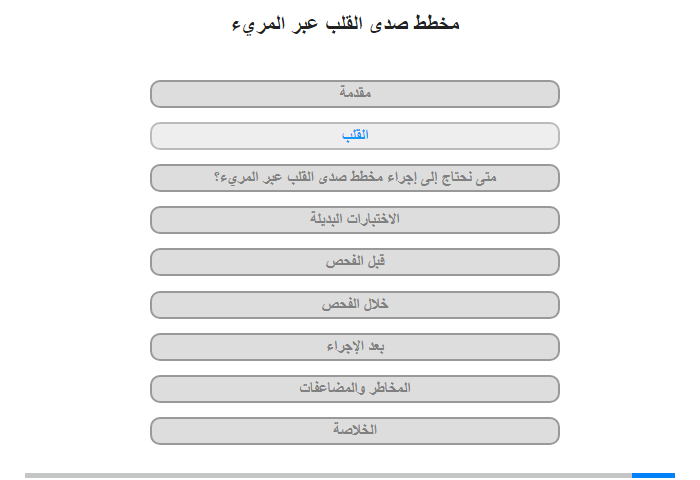Open the summary (الخلاصة) chapter entry

354,430
